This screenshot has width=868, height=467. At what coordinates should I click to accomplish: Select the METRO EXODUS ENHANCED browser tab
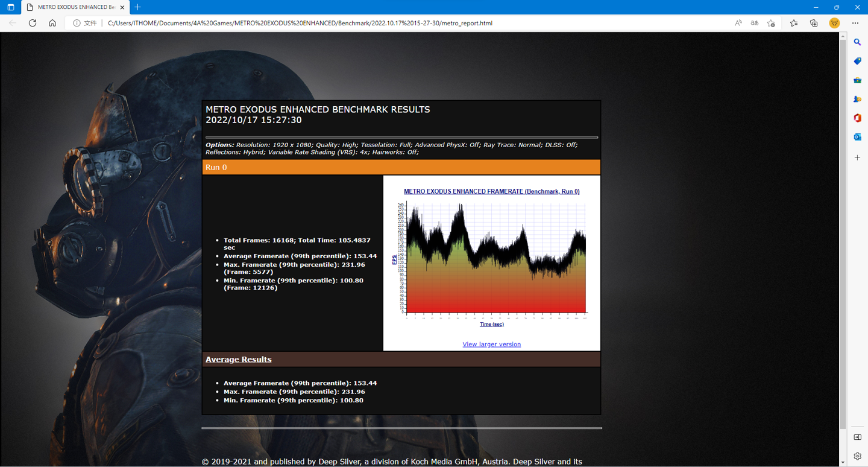tap(75, 7)
